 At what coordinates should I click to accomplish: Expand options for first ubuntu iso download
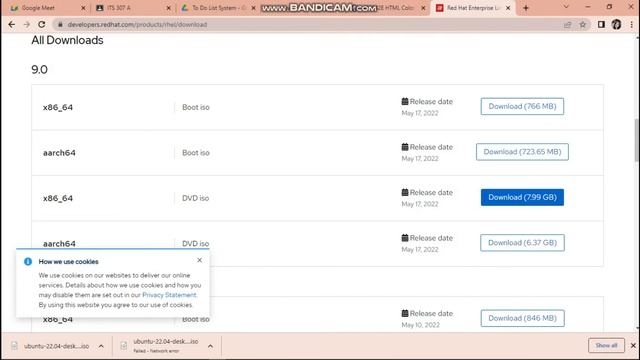pyautogui.click(x=101, y=346)
